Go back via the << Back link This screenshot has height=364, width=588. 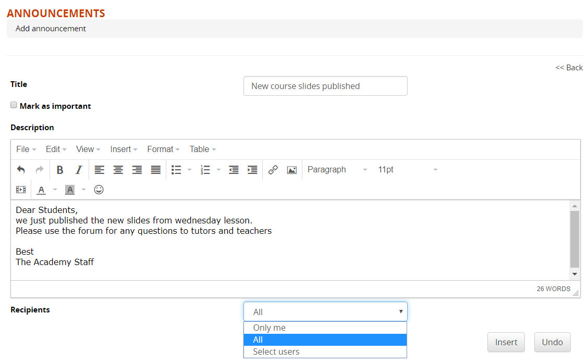point(569,68)
